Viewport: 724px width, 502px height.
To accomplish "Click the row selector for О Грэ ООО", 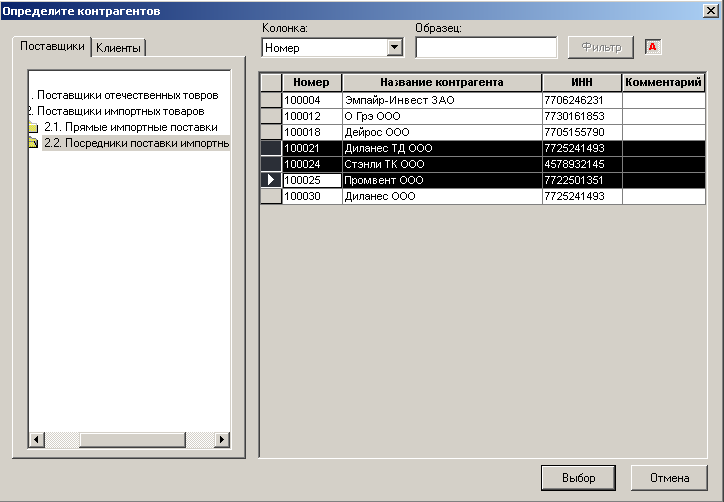I will point(271,116).
